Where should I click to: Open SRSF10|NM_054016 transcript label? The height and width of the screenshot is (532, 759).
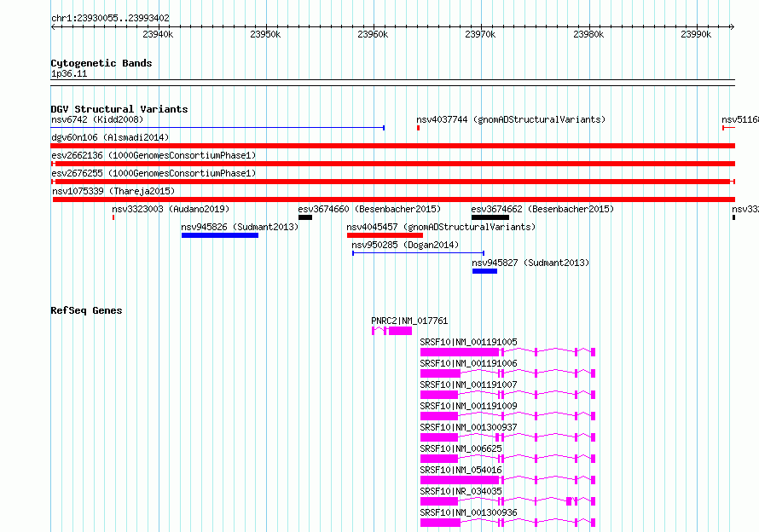461,470
